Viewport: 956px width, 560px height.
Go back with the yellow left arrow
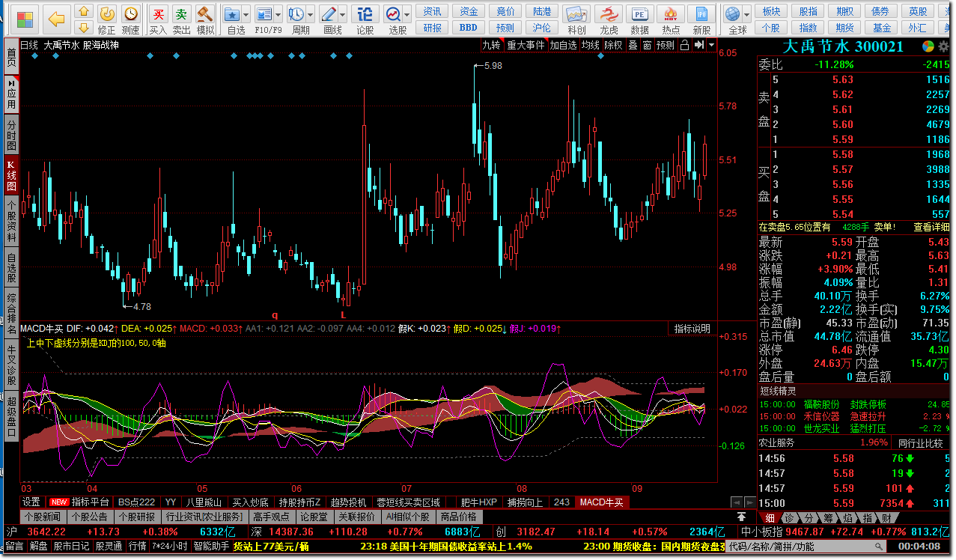(x=56, y=19)
